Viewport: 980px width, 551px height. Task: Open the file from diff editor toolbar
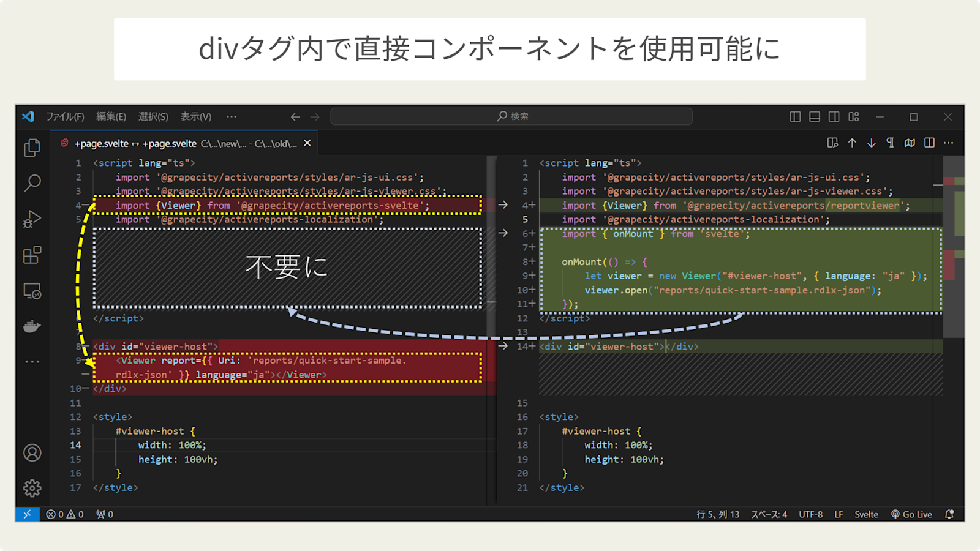click(x=832, y=143)
